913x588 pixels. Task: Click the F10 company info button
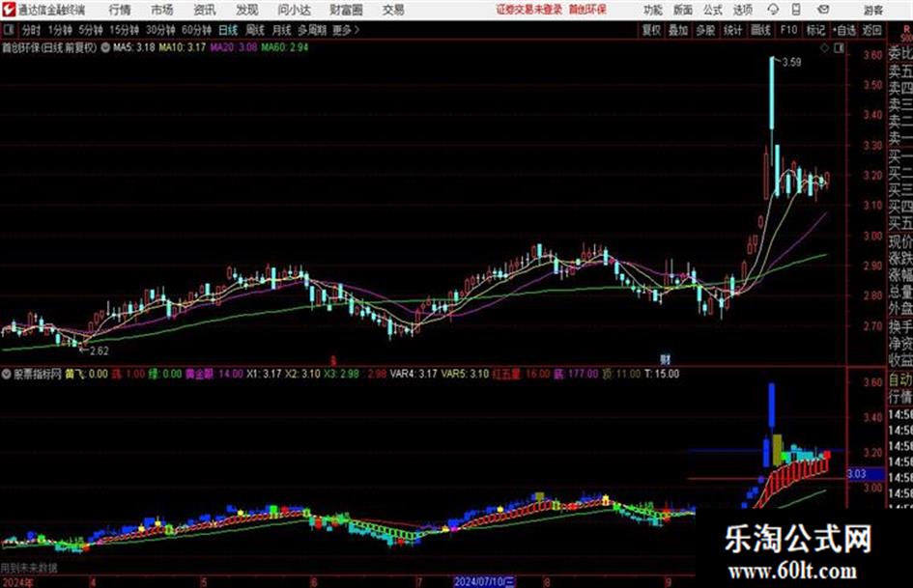(788, 30)
